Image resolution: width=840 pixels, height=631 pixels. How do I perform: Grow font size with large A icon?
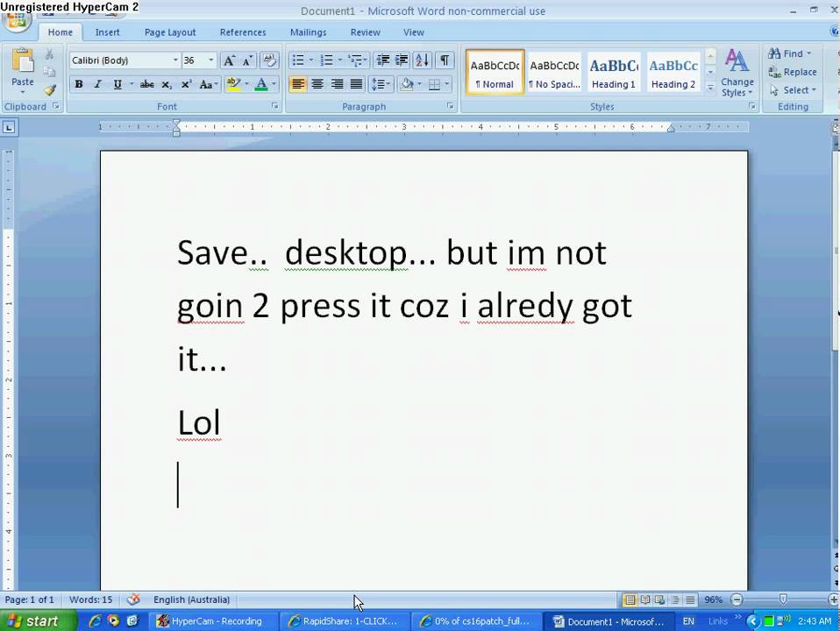click(229, 60)
